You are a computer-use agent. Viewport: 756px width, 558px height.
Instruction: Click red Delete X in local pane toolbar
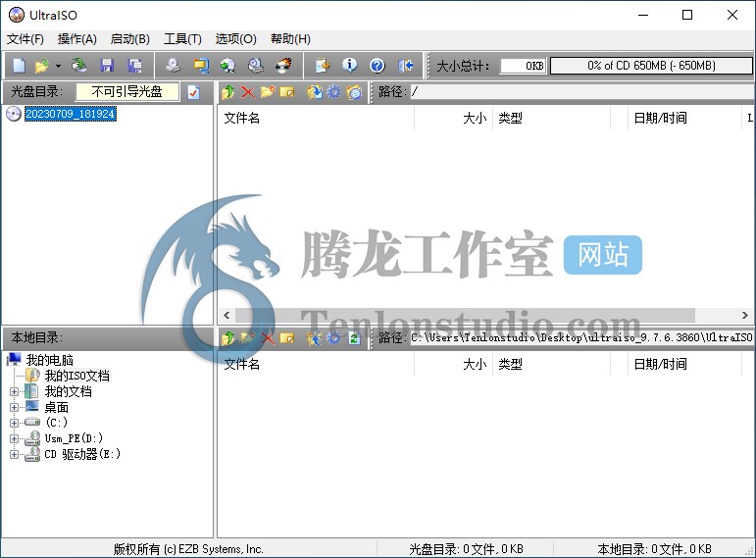[x=268, y=338]
